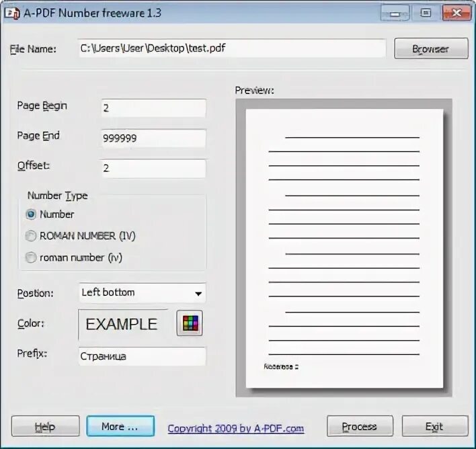Click the page preview thumbnail
The height and width of the screenshot is (449, 476).
pyautogui.click(x=344, y=248)
